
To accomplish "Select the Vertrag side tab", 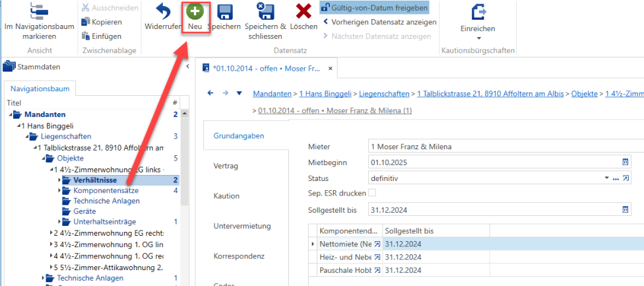I will point(226,166).
